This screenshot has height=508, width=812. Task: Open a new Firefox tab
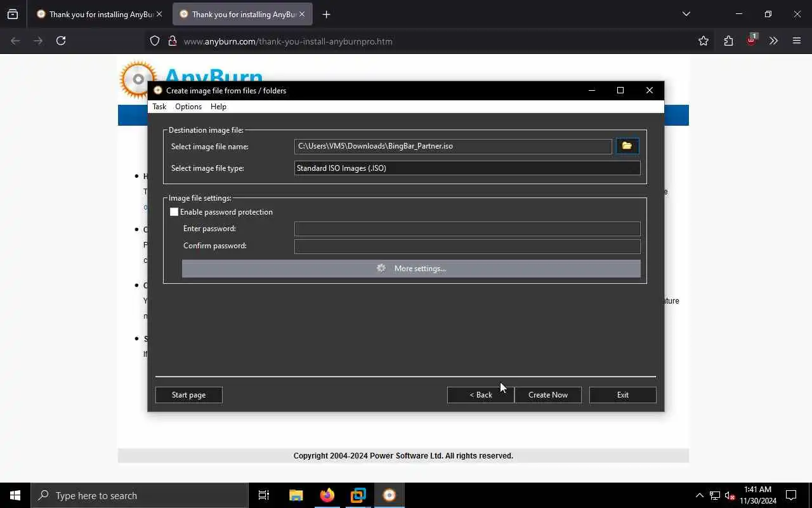(x=326, y=14)
